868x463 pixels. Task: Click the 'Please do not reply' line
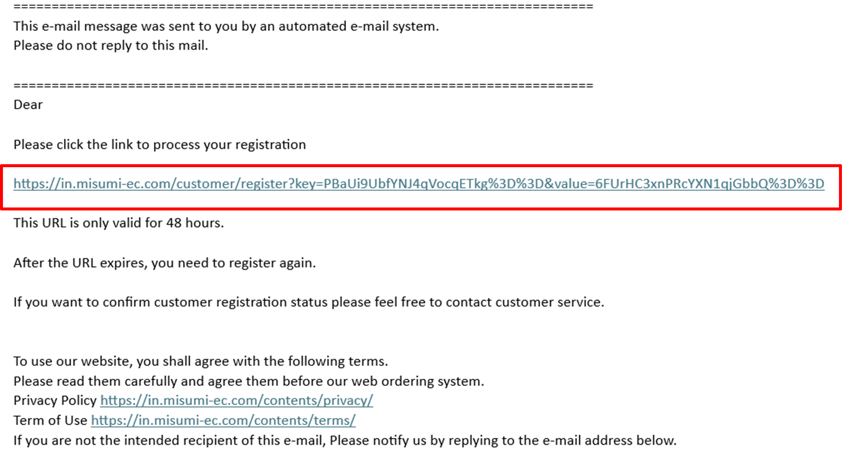(111, 45)
